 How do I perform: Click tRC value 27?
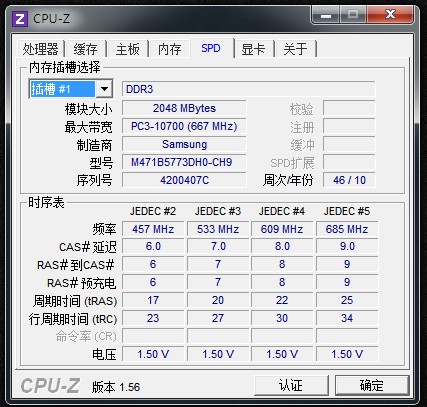(218, 318)
